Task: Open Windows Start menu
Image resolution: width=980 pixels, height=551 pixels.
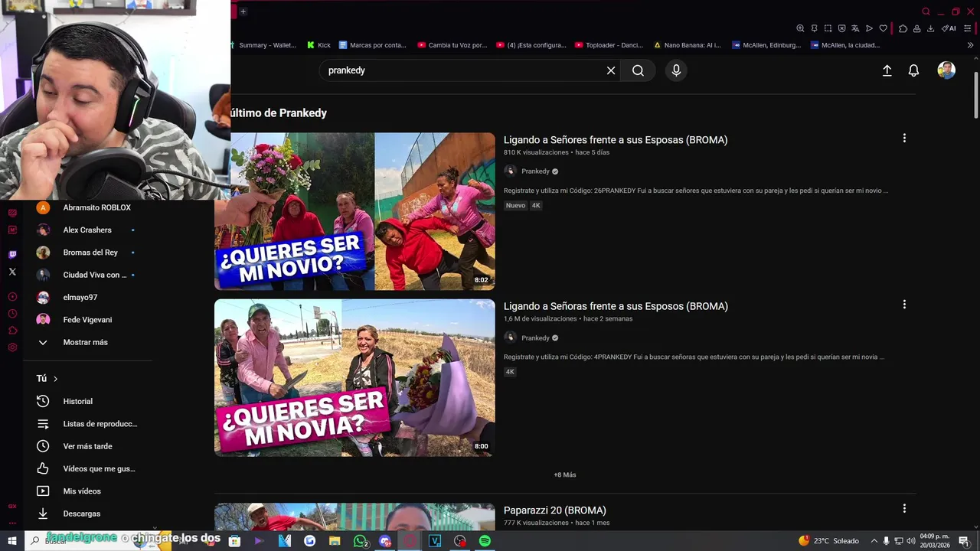Action: [x=12, y=541]
